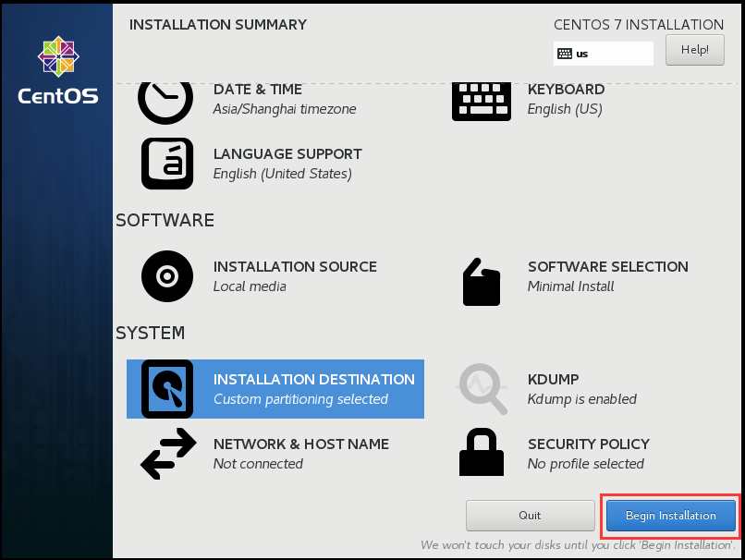
Task: Click 'English (US)' keyboard status text
Action: pyautogui.click(x=565, y=109)
